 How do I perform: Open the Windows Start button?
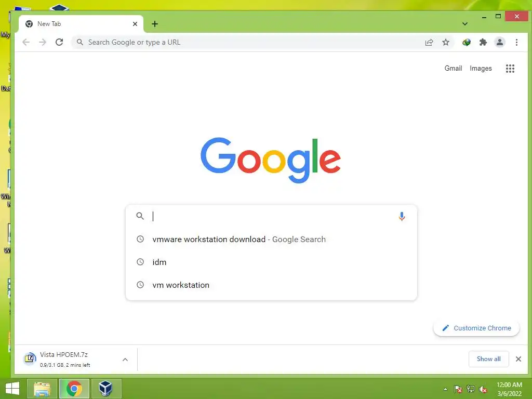click(12, 389)
